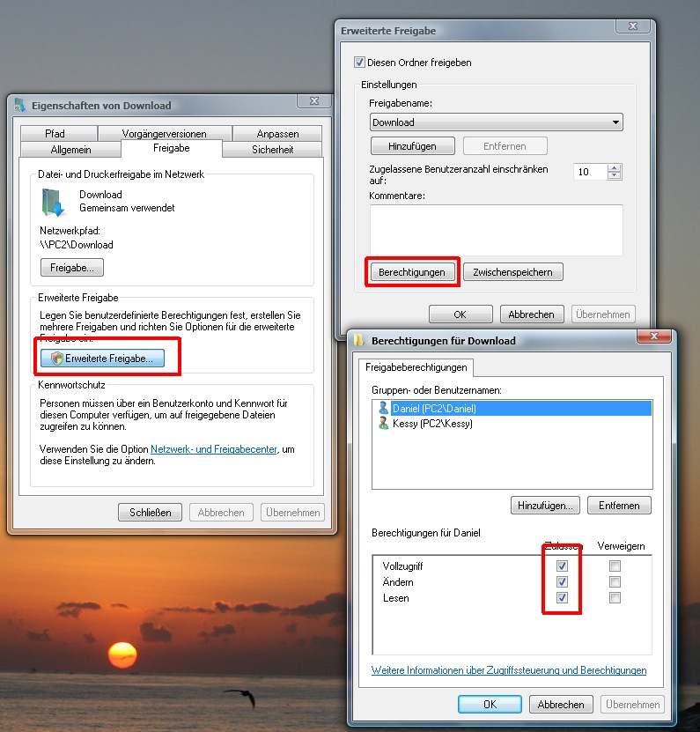Click Übernehmen in Erweiterte Freigabe dialog

(x=603, y=314)
